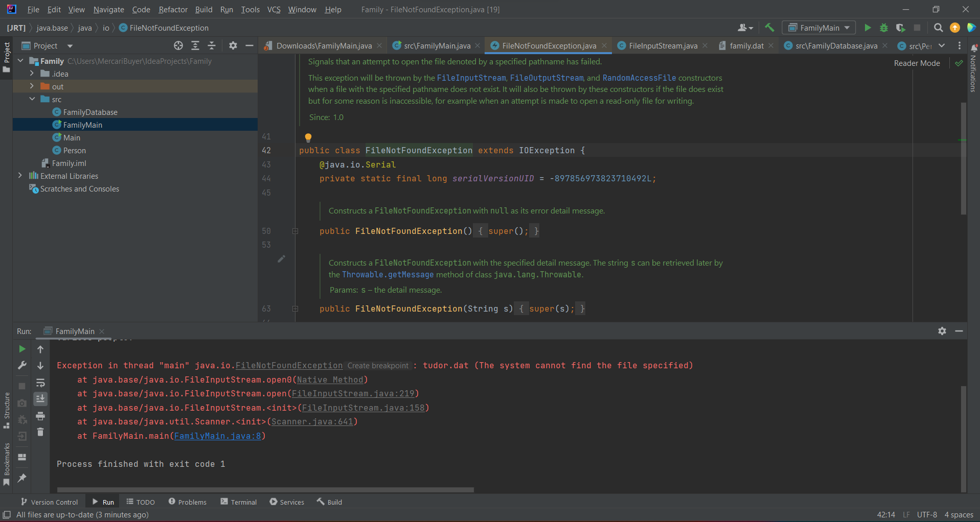
Task: Toggle scroll to end in console
Action: click(40, 399)
